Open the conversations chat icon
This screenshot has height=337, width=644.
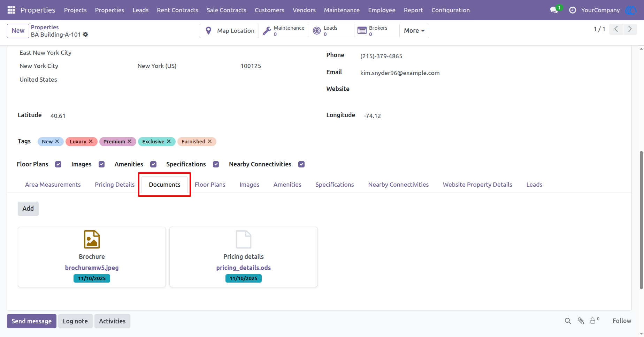554,10
